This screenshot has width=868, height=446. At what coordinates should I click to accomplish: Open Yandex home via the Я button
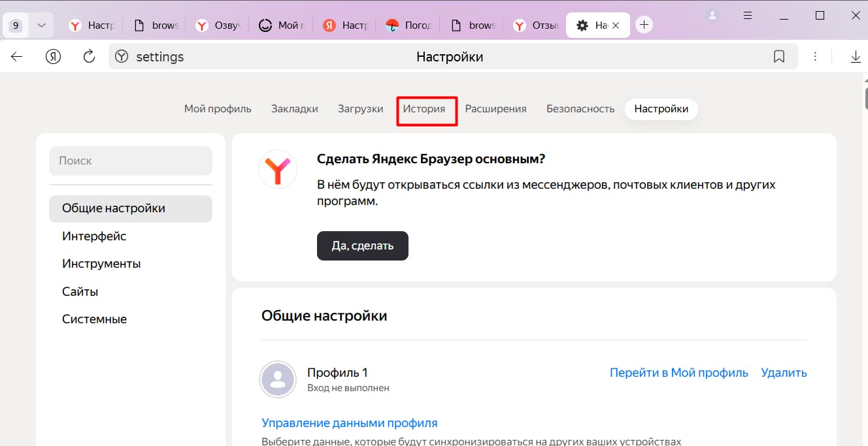[x=53, y=57]
